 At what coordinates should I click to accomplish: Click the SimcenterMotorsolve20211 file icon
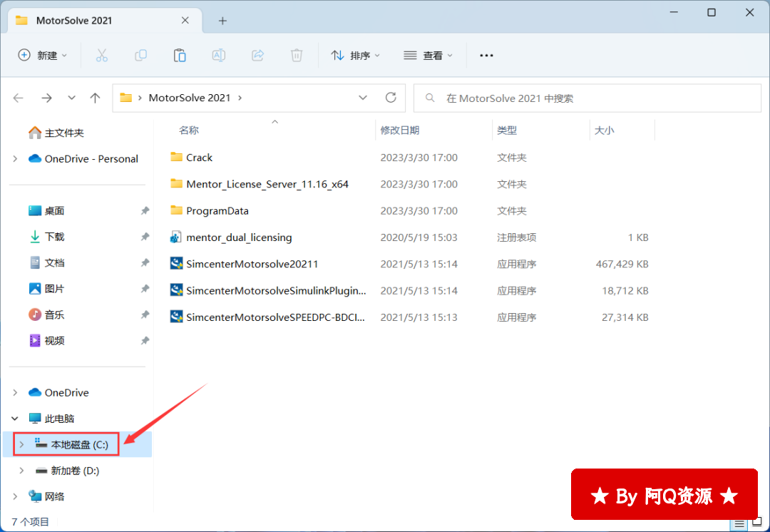click(176, 264)
